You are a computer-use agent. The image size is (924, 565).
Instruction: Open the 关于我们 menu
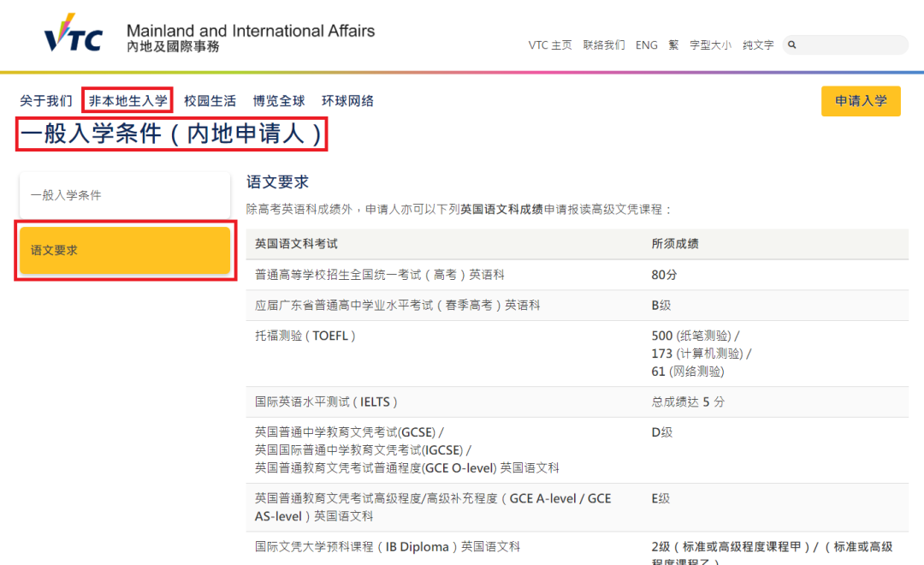point(46,101)
